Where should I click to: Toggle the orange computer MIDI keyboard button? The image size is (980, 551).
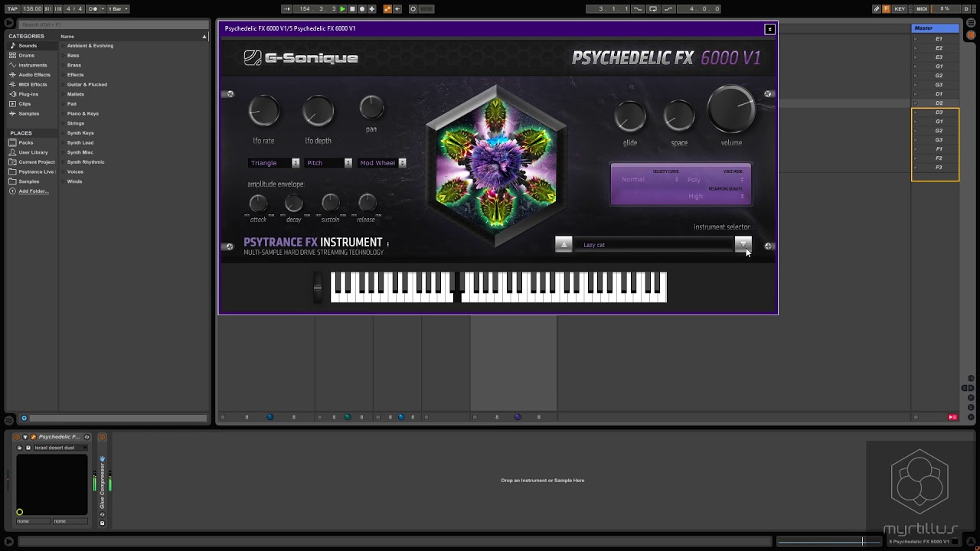pos(886,9)
